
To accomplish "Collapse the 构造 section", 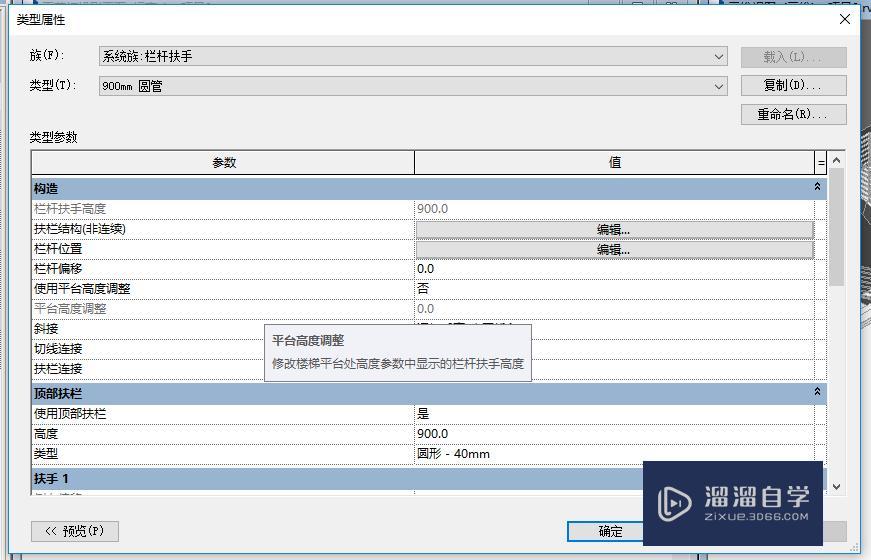I will click(817, 187).
